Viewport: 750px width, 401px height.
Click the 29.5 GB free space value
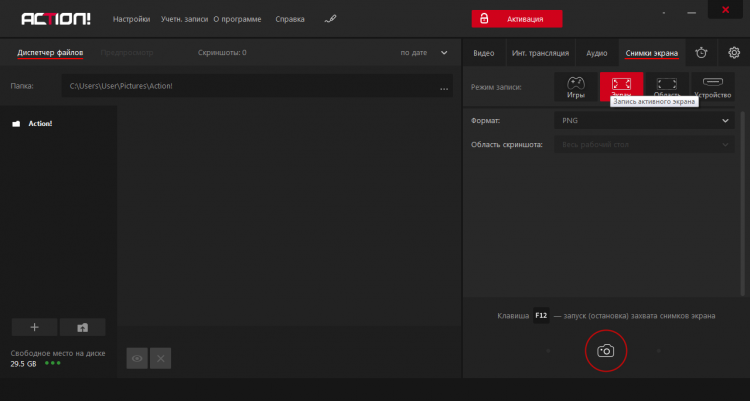pyautogui.click(x=23, y=364)
